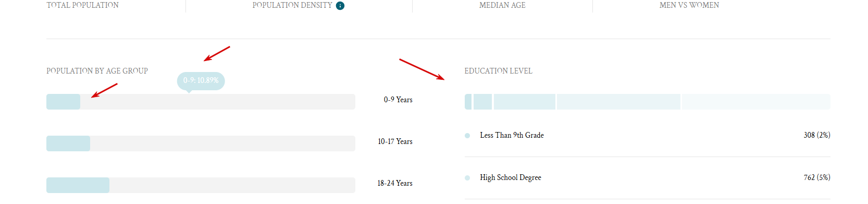Click the first education level bar segment
Viewport: 868px width, 204px height.
click(x=468, y=102)
